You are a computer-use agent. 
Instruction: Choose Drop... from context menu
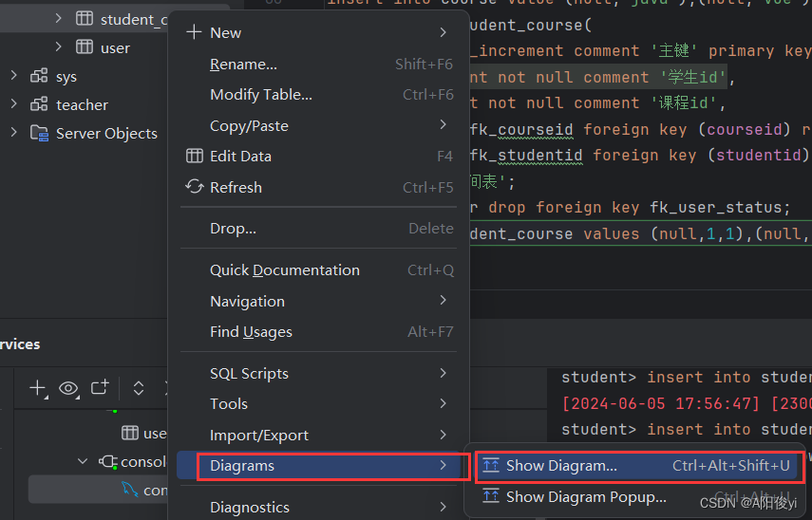coord(318,228)
